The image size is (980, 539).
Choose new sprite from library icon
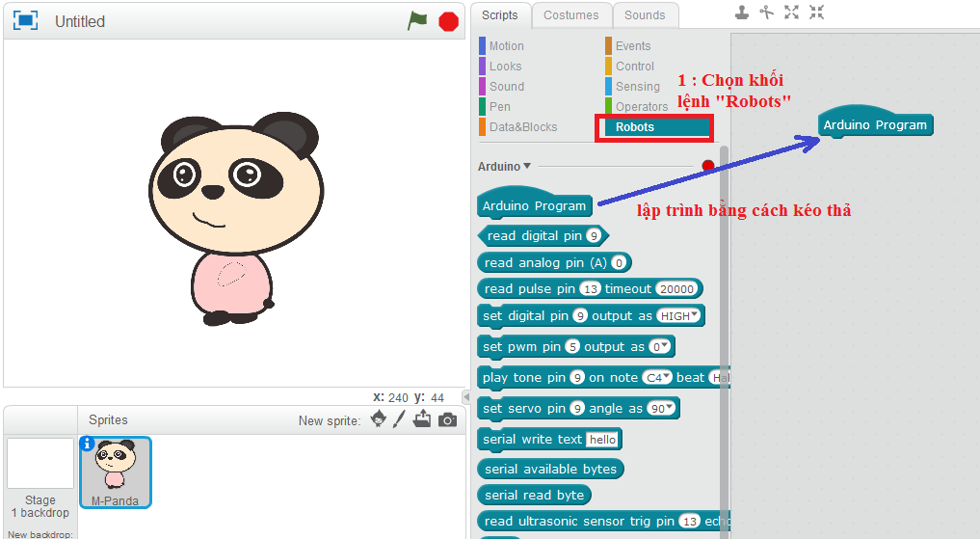tap(379, 419)
